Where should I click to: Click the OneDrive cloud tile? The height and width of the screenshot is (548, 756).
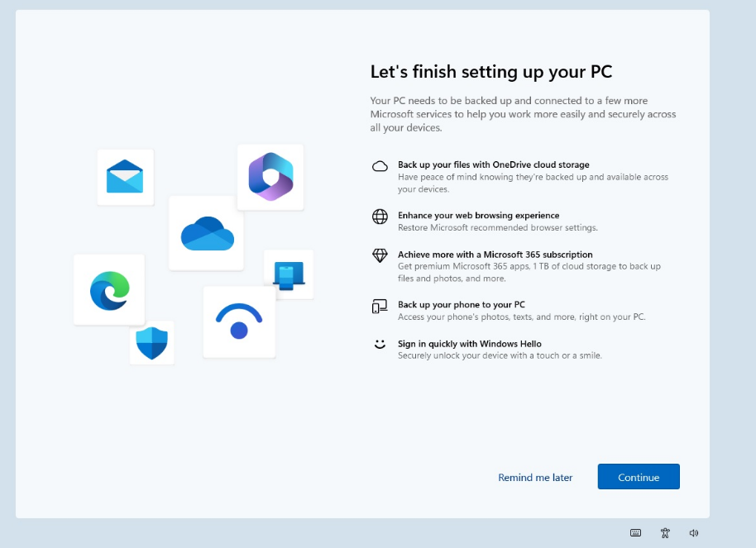206,233
